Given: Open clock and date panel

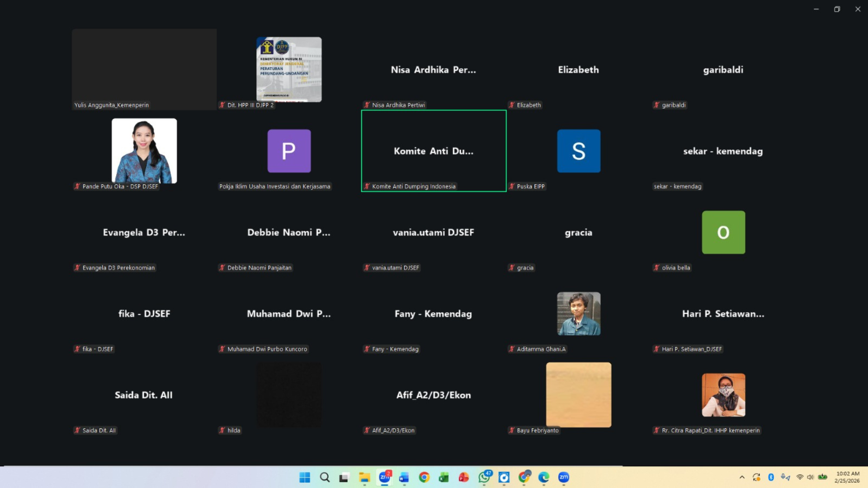Looking at the screenshot, I should [x=847, y=477].
